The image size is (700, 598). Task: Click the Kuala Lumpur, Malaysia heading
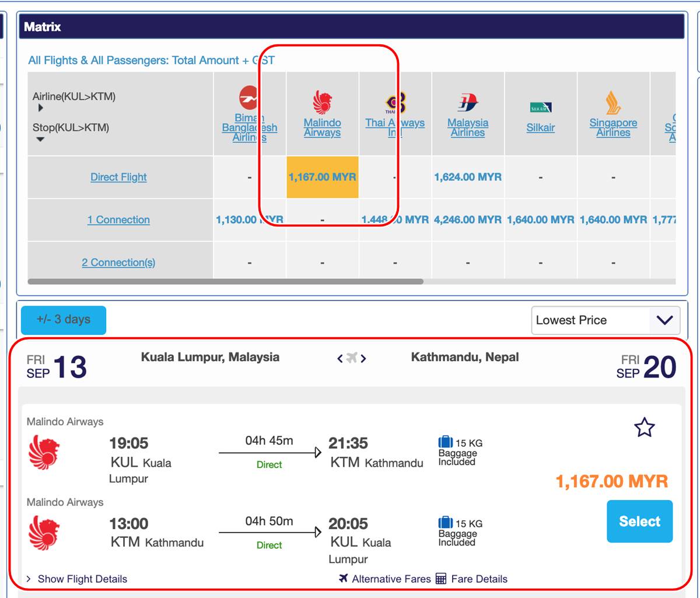click(x=210, y=357)
